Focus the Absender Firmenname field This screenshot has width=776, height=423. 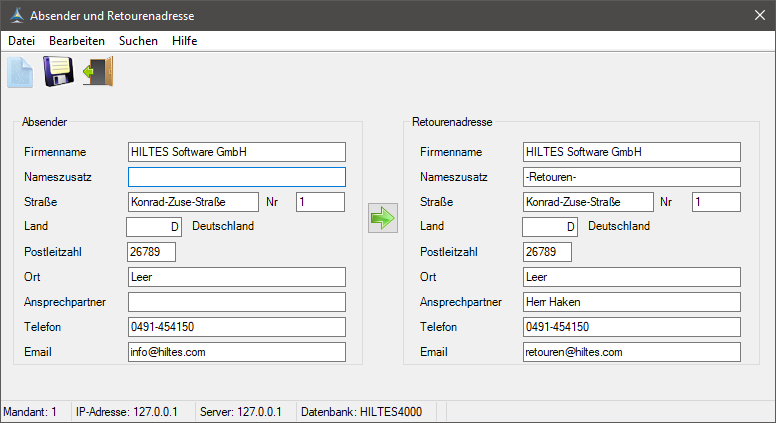pyautogui.click(x=236, y=152)
